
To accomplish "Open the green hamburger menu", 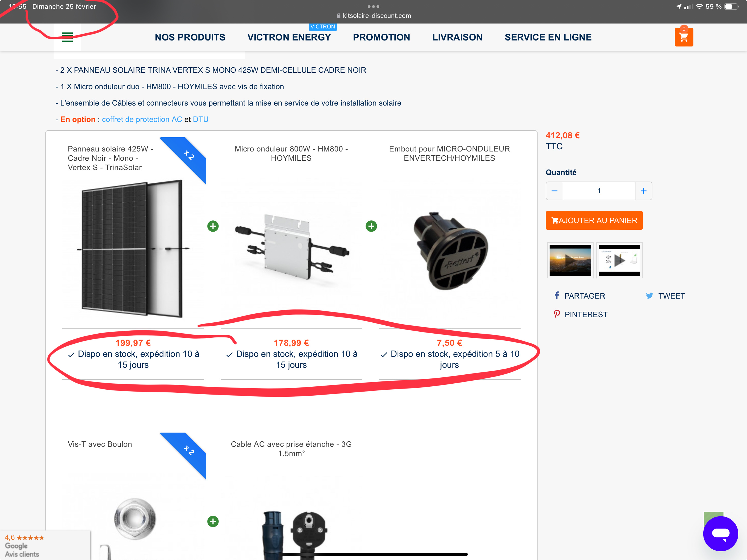I will 67,37.
